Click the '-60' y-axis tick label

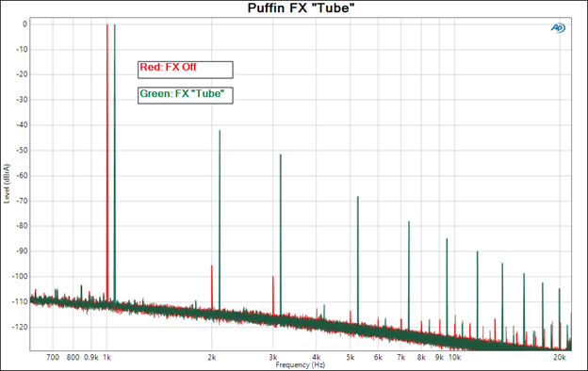[22, 175]
